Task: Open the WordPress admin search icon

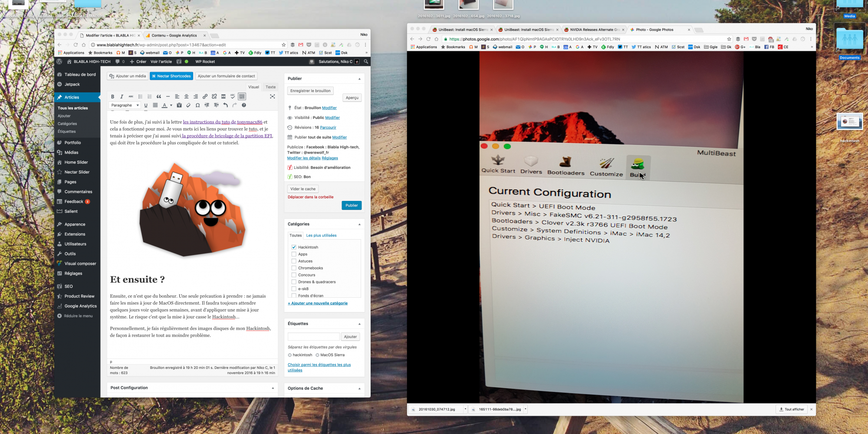Action: [x=366, y=62]
